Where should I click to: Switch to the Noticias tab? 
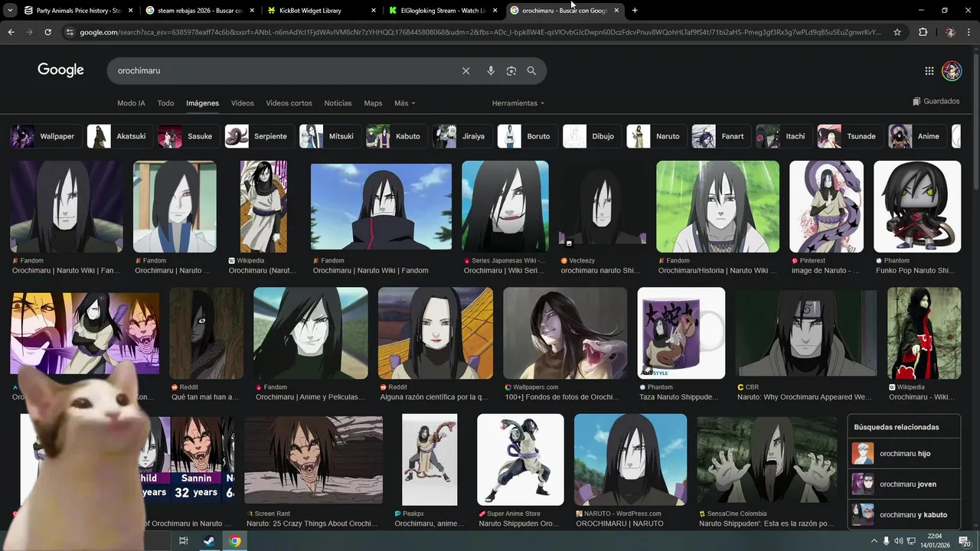pos(338,103)
